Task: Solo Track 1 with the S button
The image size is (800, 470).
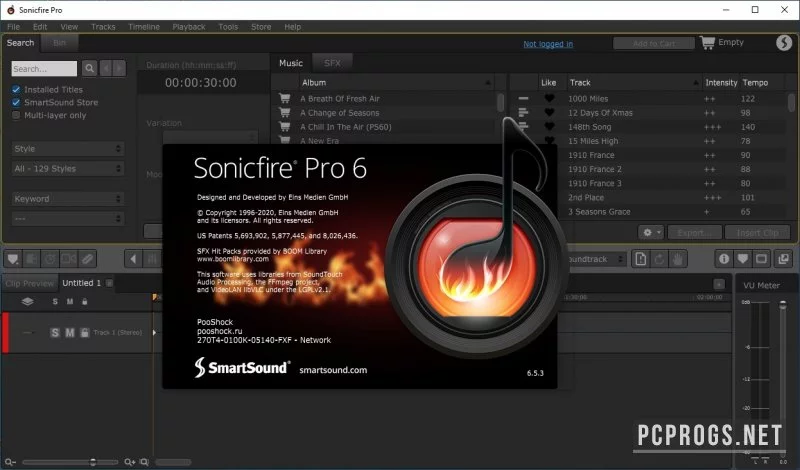Action: [55, 333]
